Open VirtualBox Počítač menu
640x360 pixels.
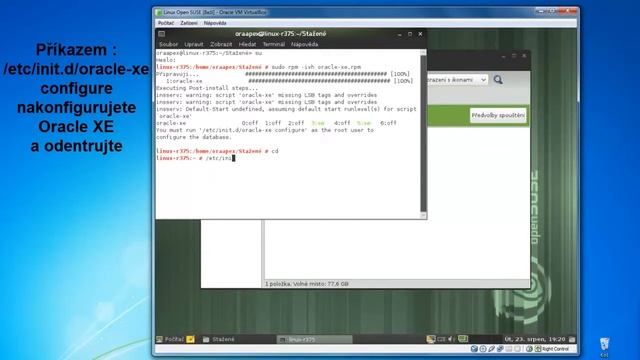click(x=166, y=23)
